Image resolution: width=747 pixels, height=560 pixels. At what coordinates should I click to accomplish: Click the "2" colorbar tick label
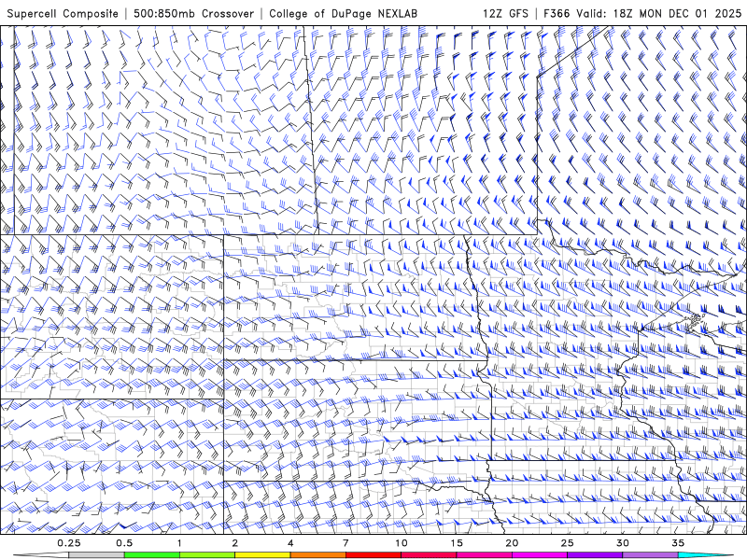coord(235,543)
